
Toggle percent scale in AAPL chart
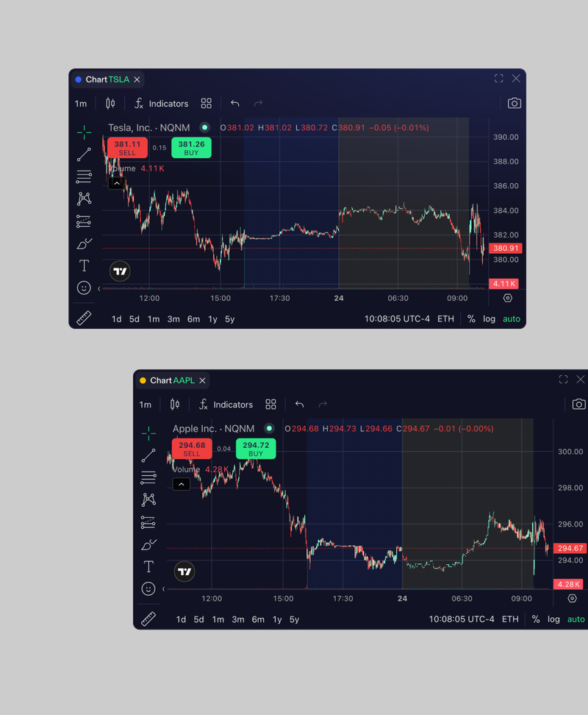(536, 619)
